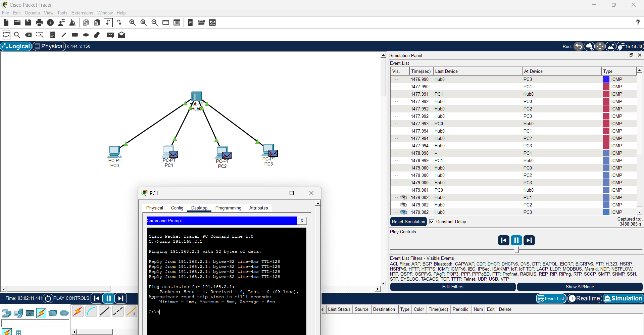Toggle the Constant Delay checkbox
Viewport: 644px width, 335px height.
pyautogui.click(x=432, y=222)
